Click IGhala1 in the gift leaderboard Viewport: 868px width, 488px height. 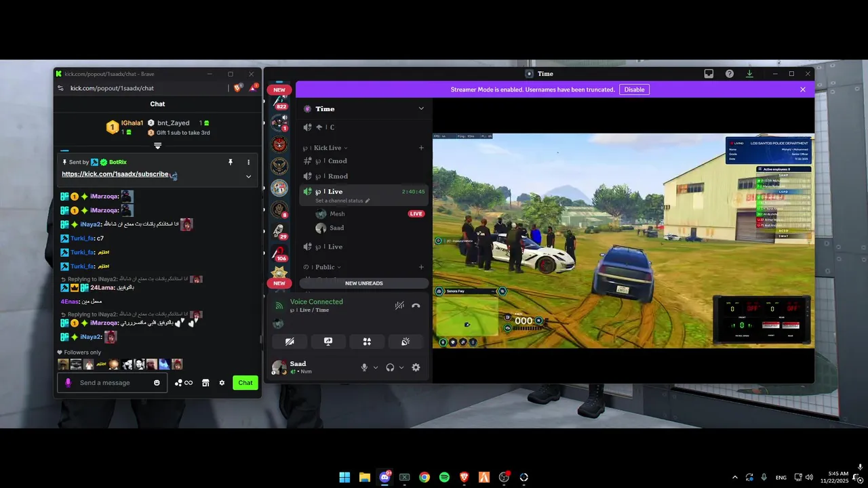[x=132, y=123]
